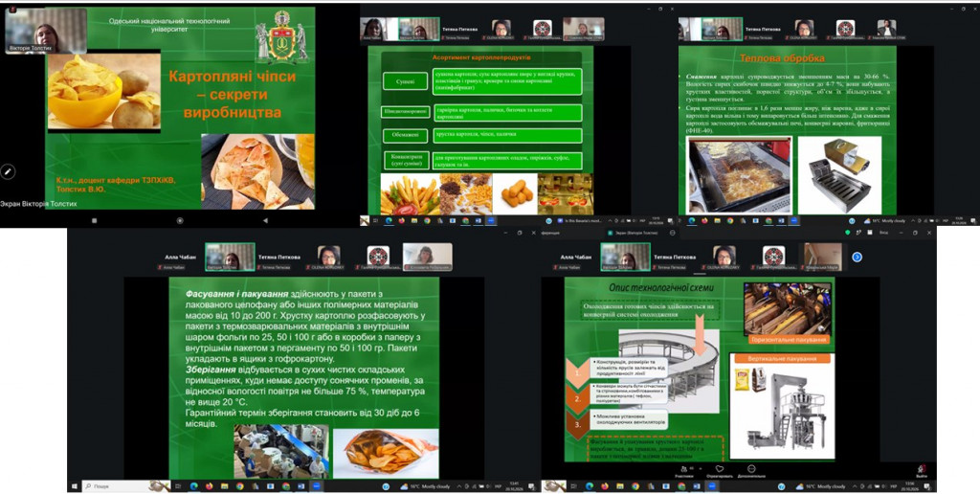Expand the participants options caret
Image resolution: width=980 pixels, height=494 pixels.
(699, 468)
